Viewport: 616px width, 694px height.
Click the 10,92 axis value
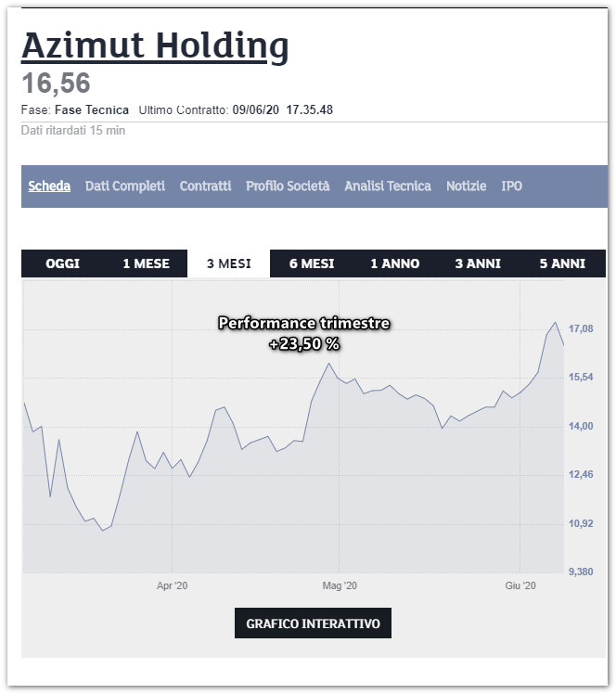tap(581, 523)
